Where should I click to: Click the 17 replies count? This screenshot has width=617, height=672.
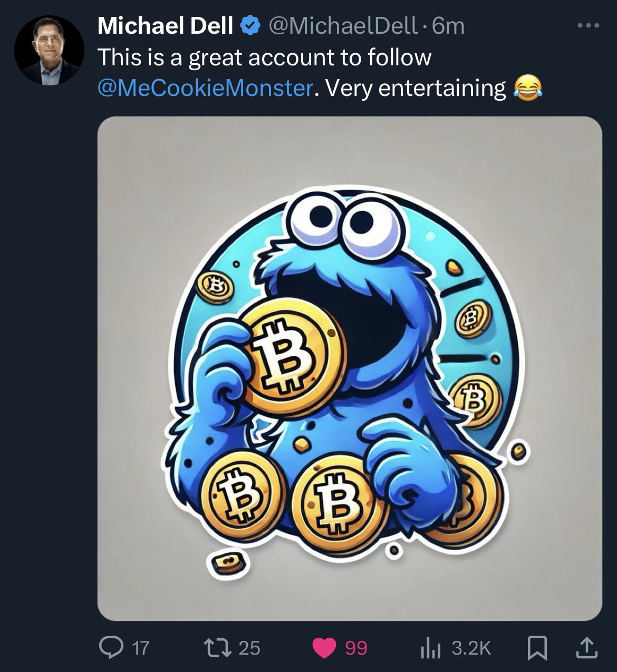140,648
